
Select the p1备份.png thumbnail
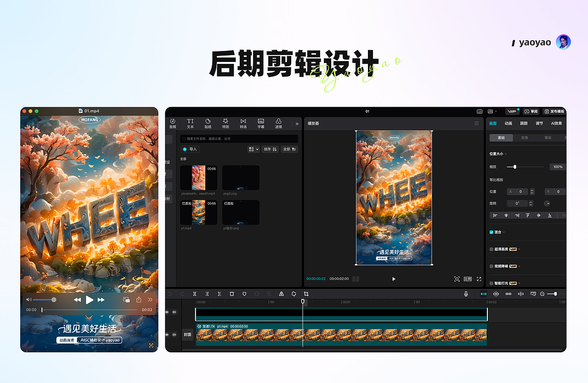241,212
